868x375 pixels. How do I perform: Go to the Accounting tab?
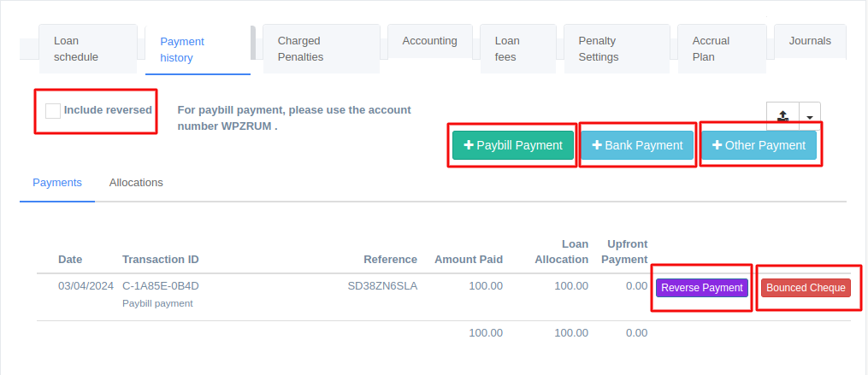coord(429,41)
